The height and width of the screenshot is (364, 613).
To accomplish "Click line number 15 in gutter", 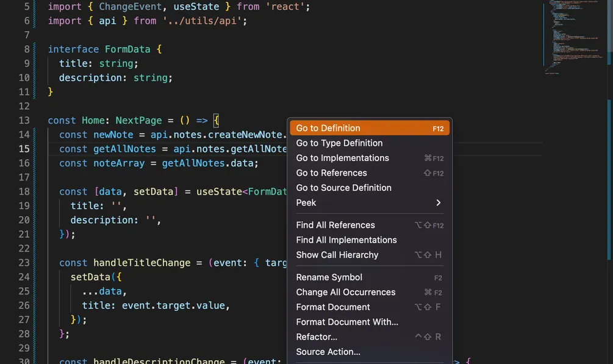I will point(24,149).
